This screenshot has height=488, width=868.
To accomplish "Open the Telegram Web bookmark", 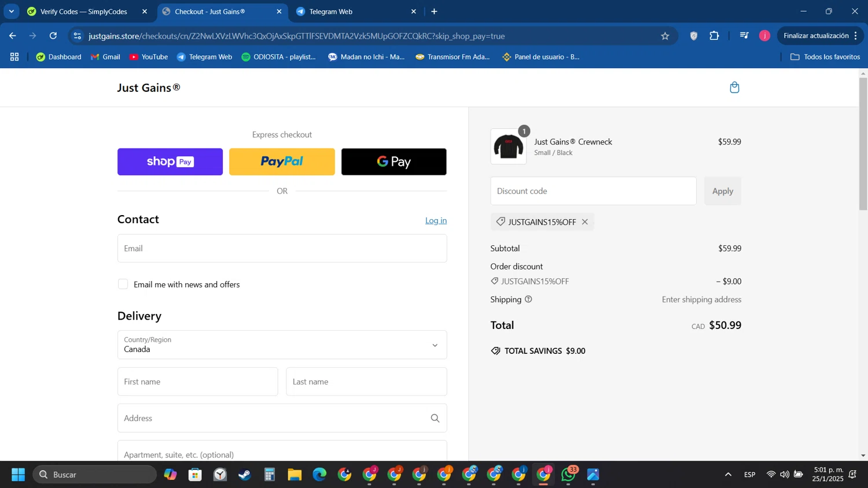I will tap(204, 57).
